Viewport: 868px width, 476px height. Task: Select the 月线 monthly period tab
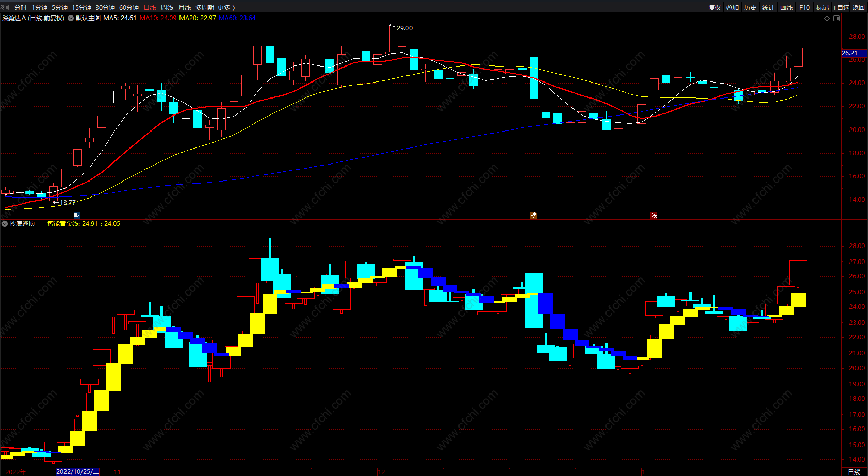(185, 8)
